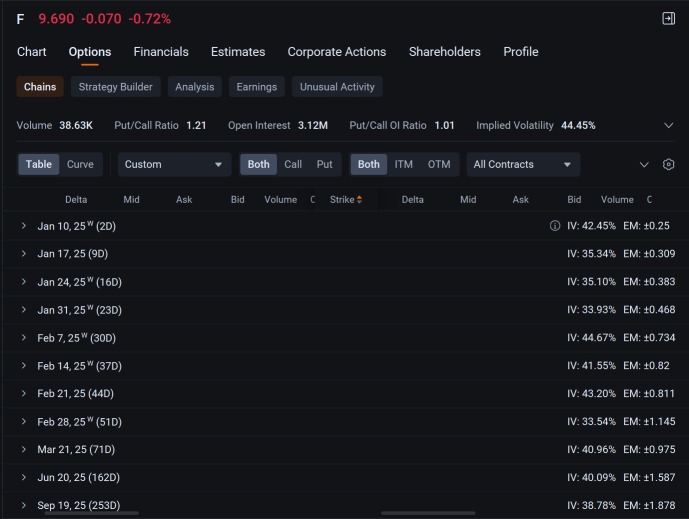Select Both in the Call/Put filter
689x519 pixels.
coord(258,164)
